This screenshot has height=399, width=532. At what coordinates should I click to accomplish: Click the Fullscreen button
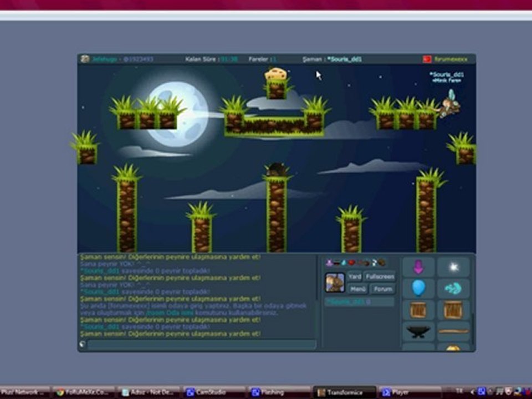point(380,277)
